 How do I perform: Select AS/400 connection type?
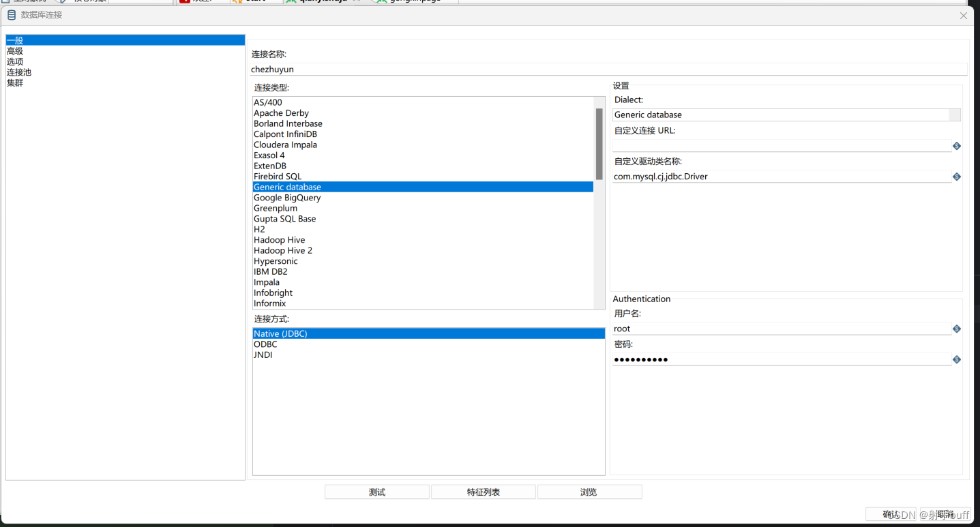[x=423, y=102]
